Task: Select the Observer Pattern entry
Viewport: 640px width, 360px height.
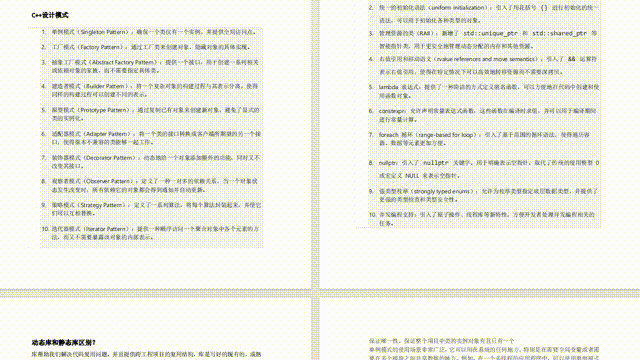Action: (150, 185)
